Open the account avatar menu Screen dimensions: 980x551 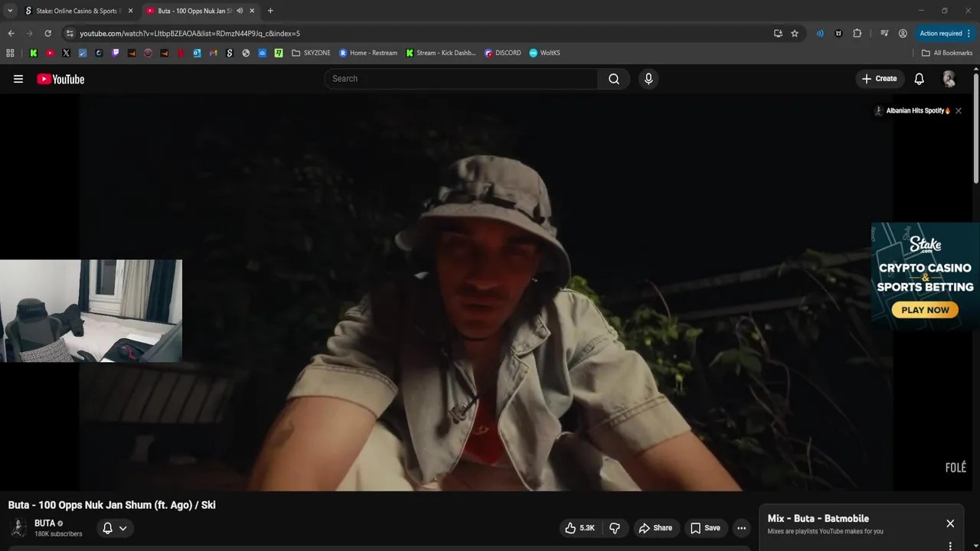pyautogui.click(x=949, y=79)
